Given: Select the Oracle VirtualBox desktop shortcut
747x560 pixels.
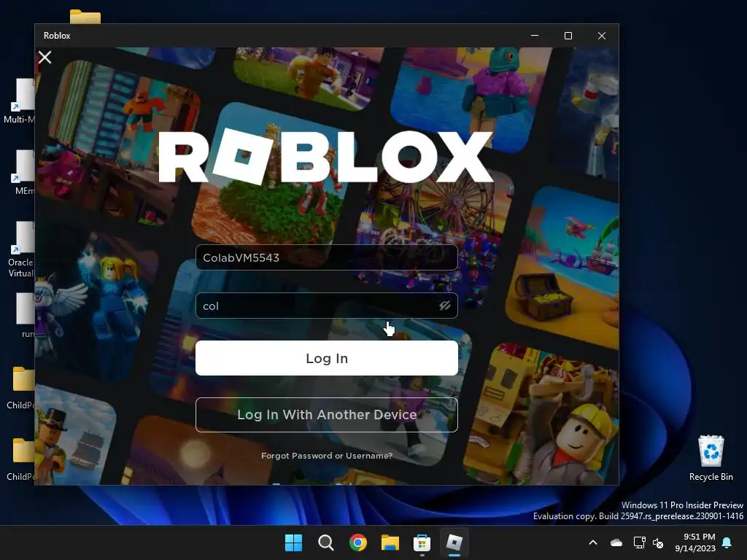Looking at the screenshot, I should pyautogui.click(x=21, y=250).
